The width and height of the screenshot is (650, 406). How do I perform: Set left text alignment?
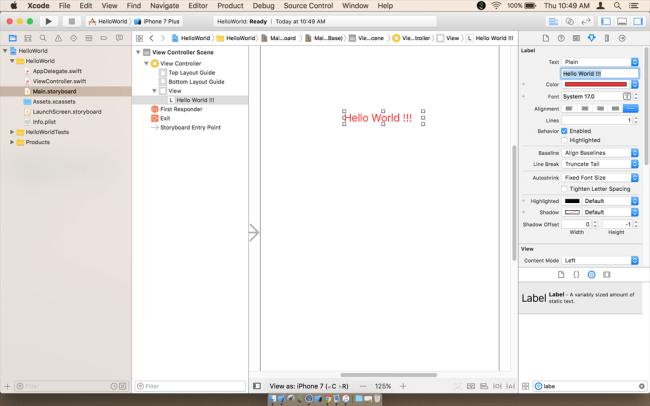(x=569, y=109)
